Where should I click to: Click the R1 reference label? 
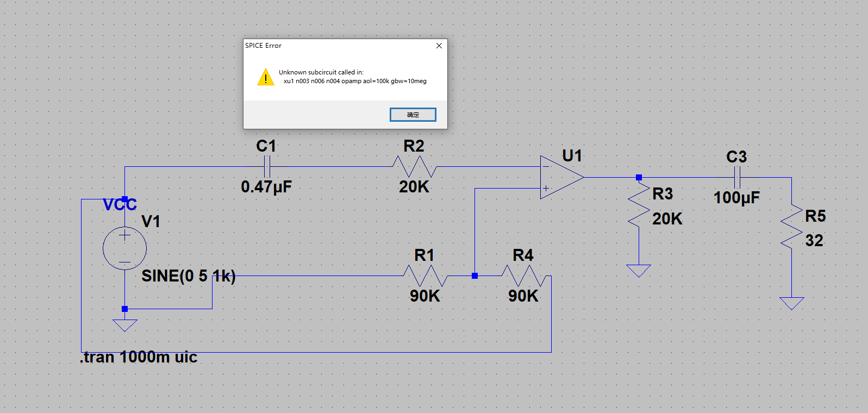[x=424, y=255]
